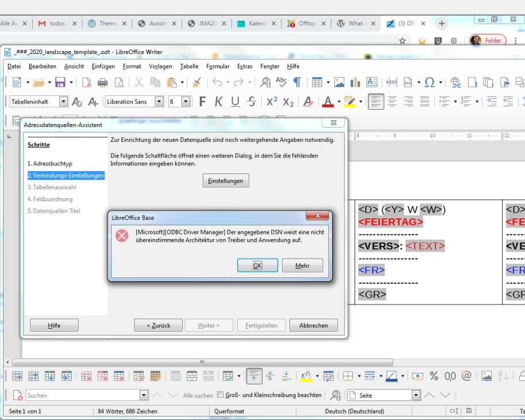This screenshot has width=525, height=420.
Task: Click Abbrechen in Adressdatenquellen-Assistent
Action: point(314,325)
